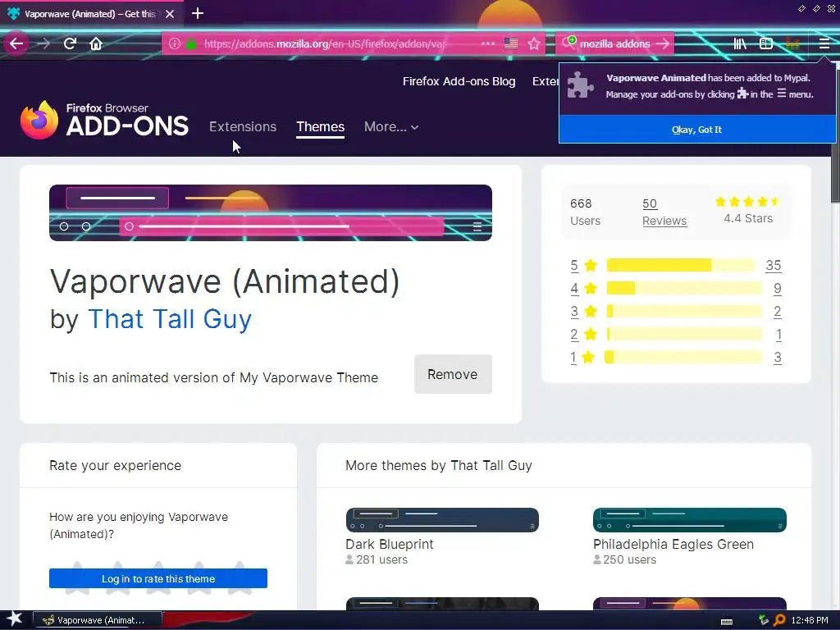Filter reviews by 4 stars row
The height and width of the screenshot is (630, 840).
[x=676, y=288]
